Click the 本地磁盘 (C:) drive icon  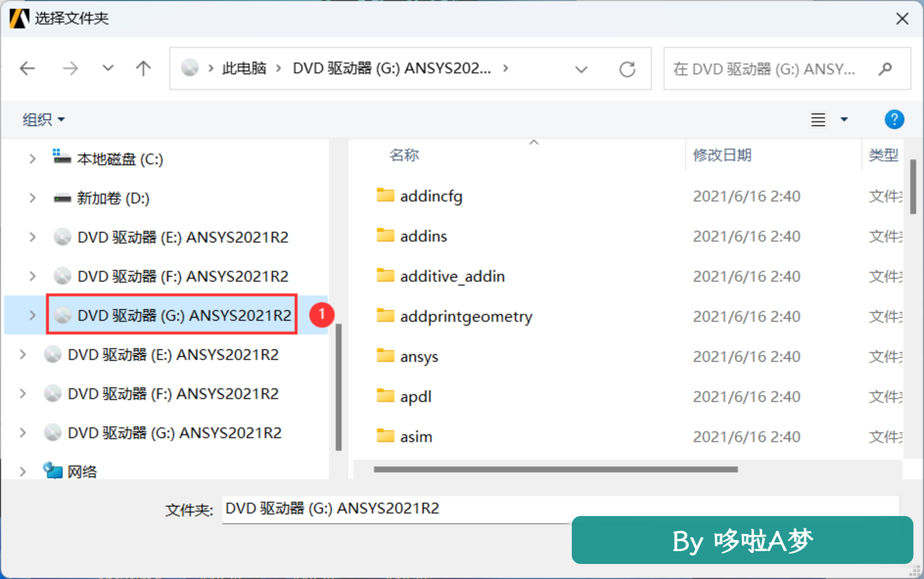pos(62,158)
